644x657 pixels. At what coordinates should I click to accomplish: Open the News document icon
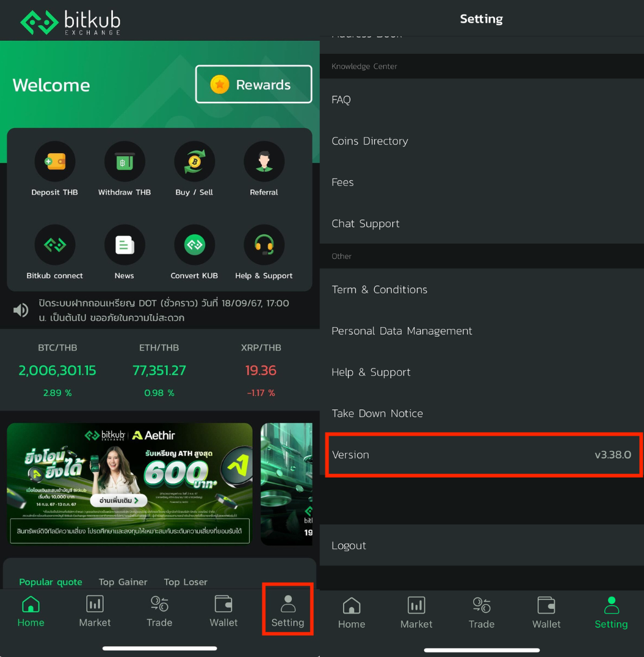[125, 245]
